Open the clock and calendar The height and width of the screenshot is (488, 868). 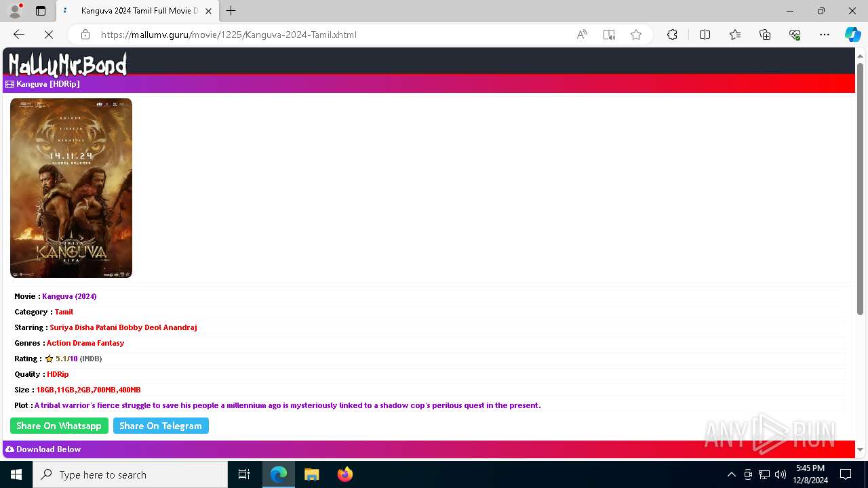click(810, 474)
